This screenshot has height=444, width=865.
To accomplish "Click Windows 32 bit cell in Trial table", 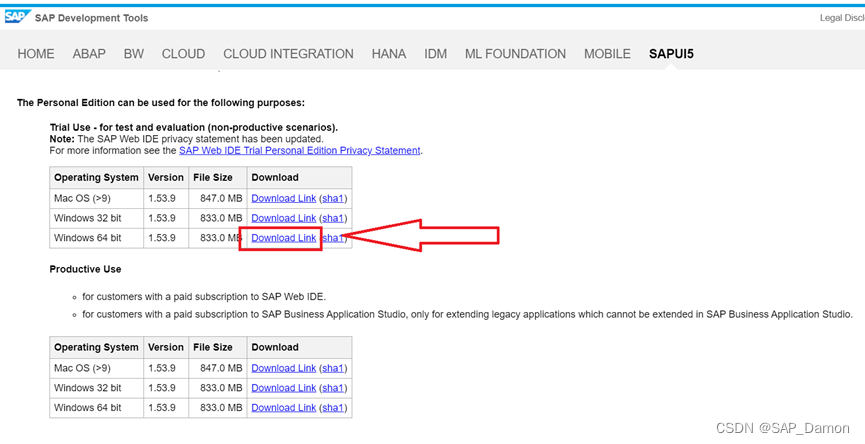I will click(x=97, y=218).
